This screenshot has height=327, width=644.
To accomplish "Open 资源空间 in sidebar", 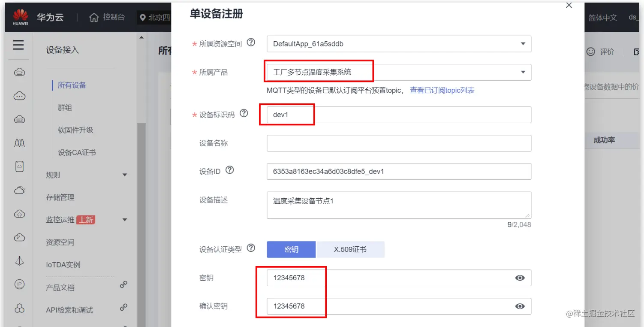I will click(60, 242).
